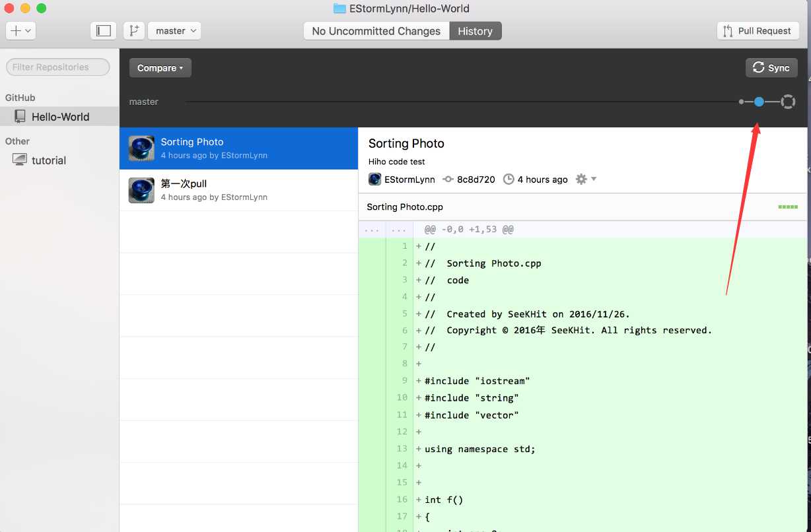Click the Created by SeeKHit comment line
Screen dimensions: 811x532
(528, 314)
